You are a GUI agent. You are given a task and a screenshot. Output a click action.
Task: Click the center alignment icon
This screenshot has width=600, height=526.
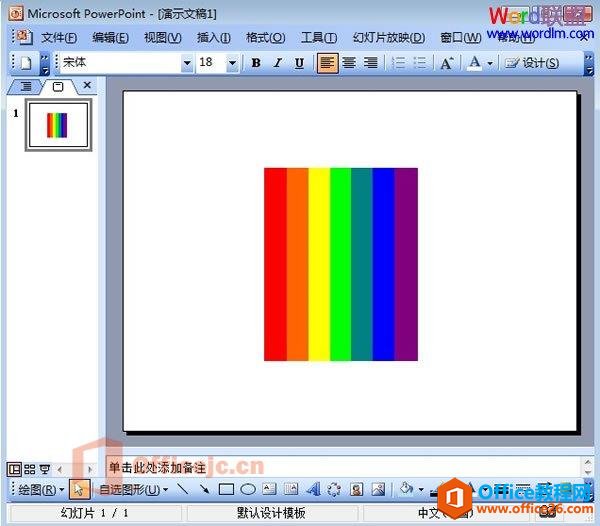(x=349, y=63)
